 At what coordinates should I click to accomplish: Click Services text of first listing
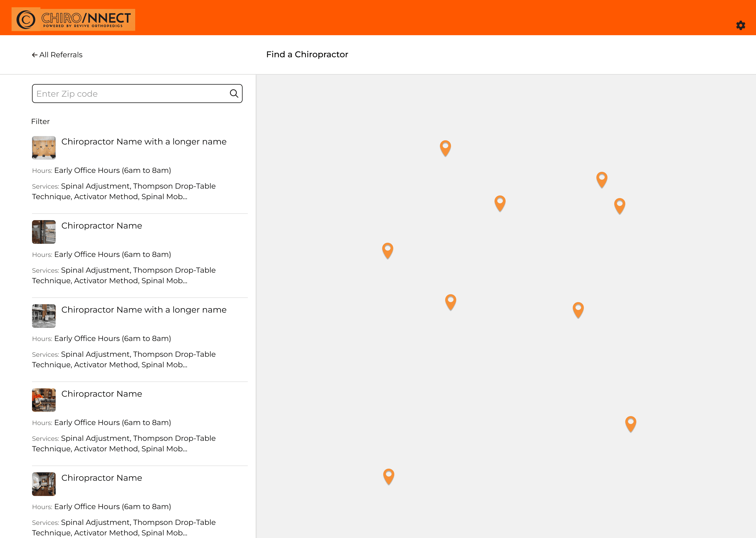[x=124, y=192]
